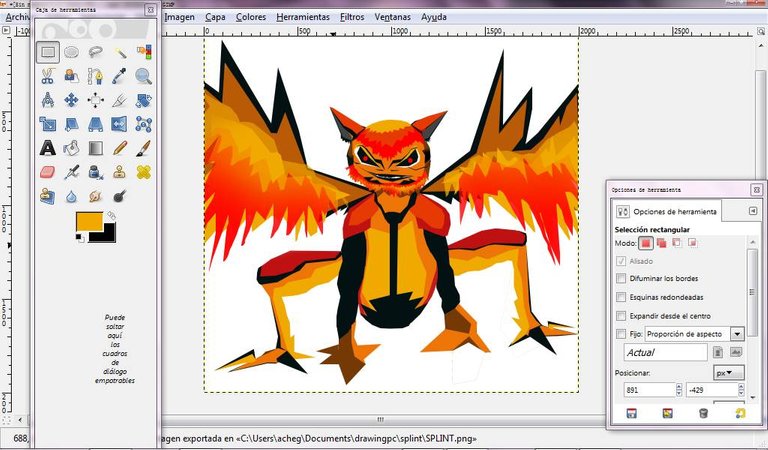The image size is (768, 450).
Task: Swap foreground and background colors
Action: pyautogui.click(x=111, y=215)
